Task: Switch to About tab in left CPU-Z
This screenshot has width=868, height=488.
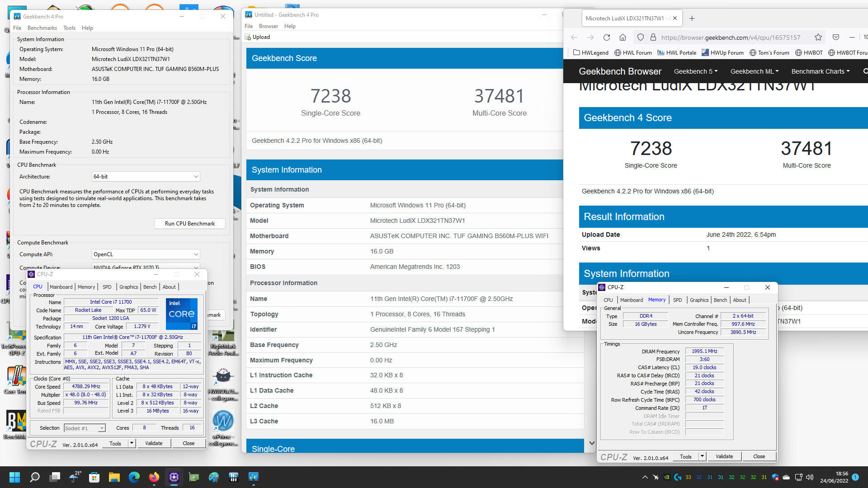Action: tap(169, 287)
